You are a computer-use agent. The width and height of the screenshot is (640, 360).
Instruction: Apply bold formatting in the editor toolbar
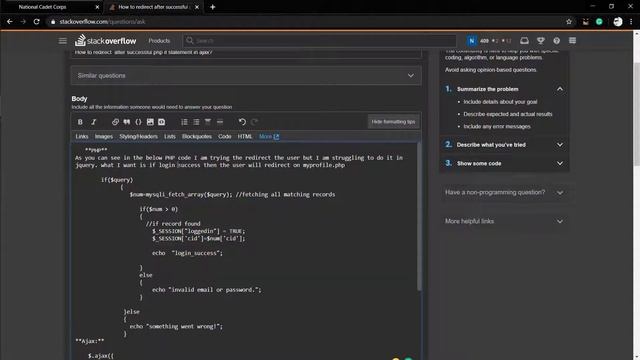pyautogui.click(x=80, y=122)
